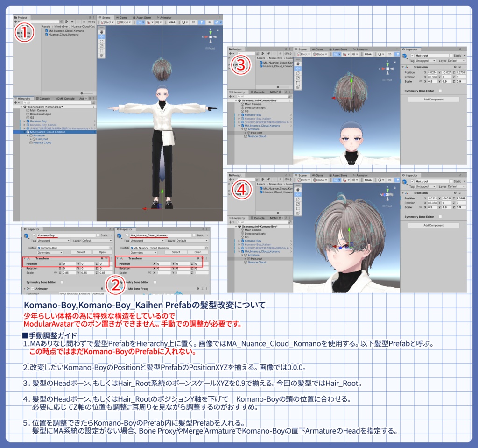Open the Tag Untagged dropdown in Komano-Boy Inspector

pos(54,241)
